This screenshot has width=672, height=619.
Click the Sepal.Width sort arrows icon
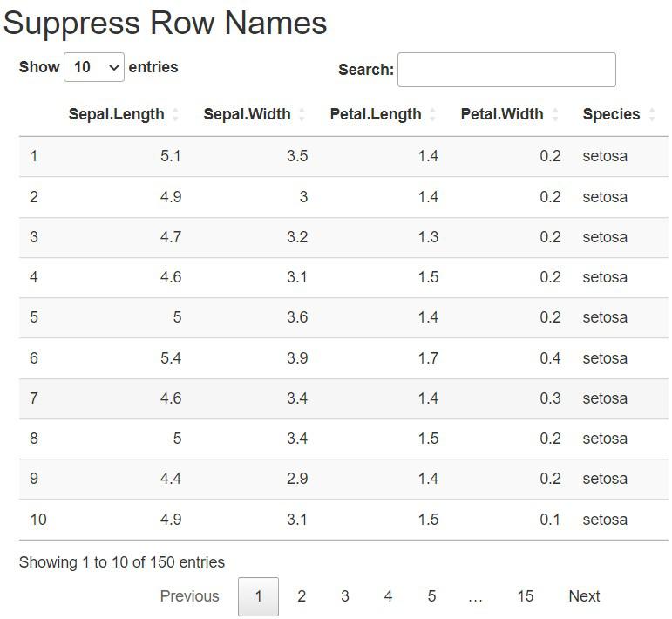302,115
